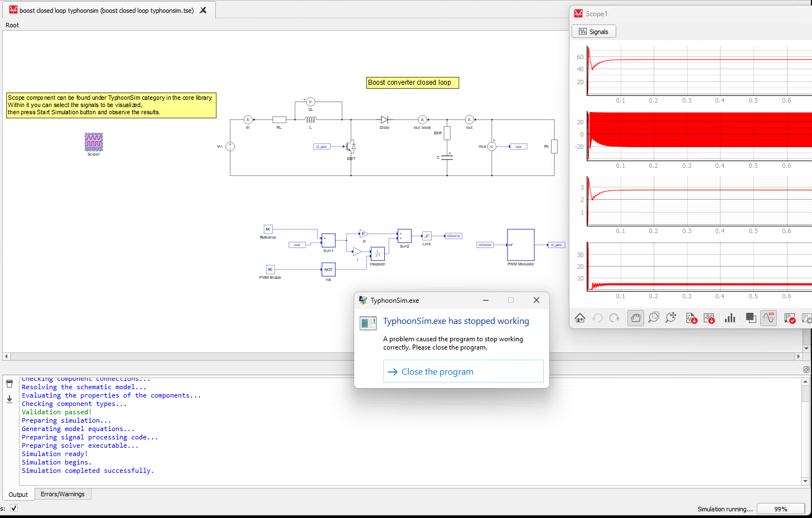The width and height of the screenshot is (812, 518).
Task: Select the ESR resistor component
Action: pyautogui.click(x=447, y=133)
